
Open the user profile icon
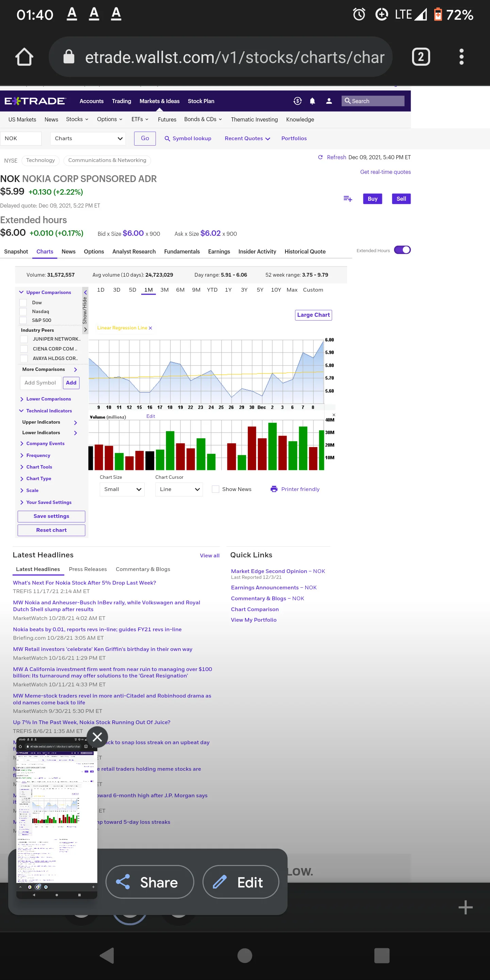(x=329, y=101)
